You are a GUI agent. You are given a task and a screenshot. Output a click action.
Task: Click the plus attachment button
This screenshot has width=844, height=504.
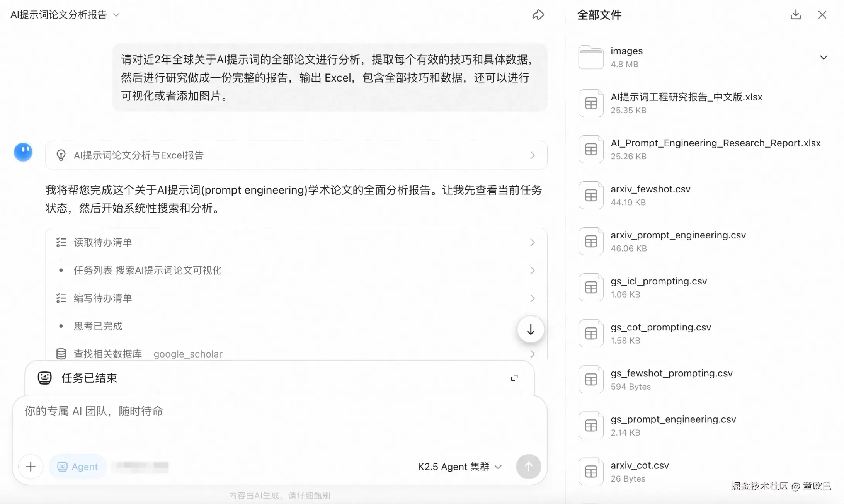31,467
